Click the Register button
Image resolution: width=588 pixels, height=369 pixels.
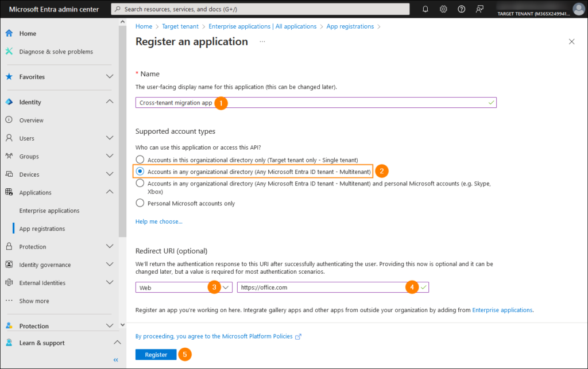coord(156,355)
